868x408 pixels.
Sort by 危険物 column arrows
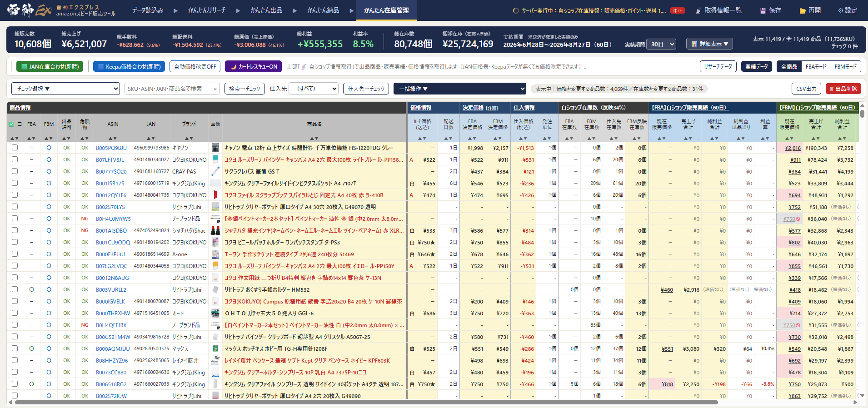pos(85,138)
